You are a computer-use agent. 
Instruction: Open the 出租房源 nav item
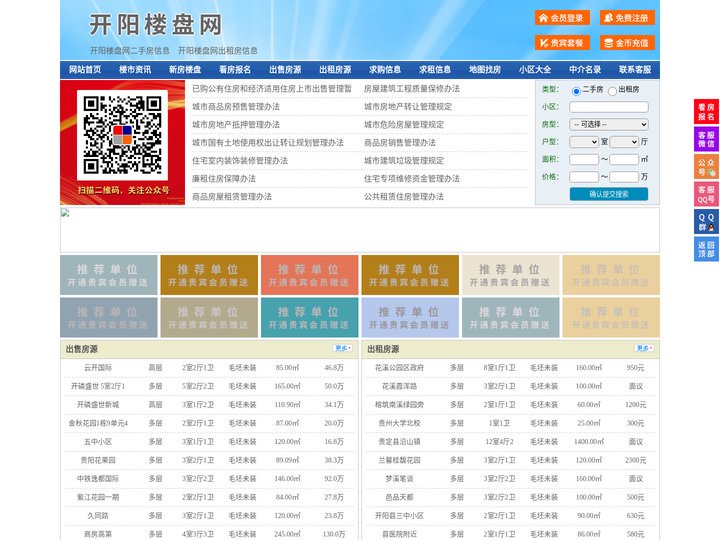(x=335, y=70)
